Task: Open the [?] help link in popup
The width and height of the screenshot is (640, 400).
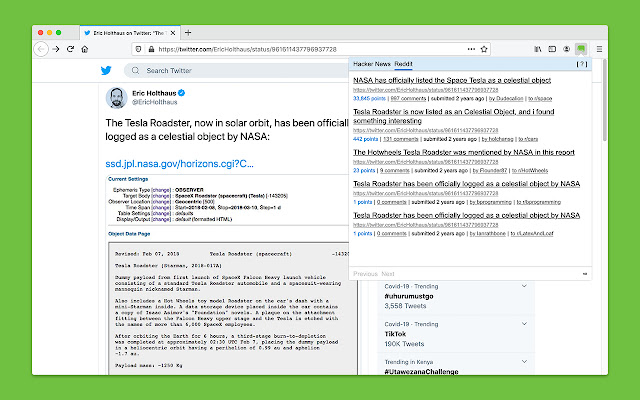Action: pyautogui.click(x=582, y=64)
